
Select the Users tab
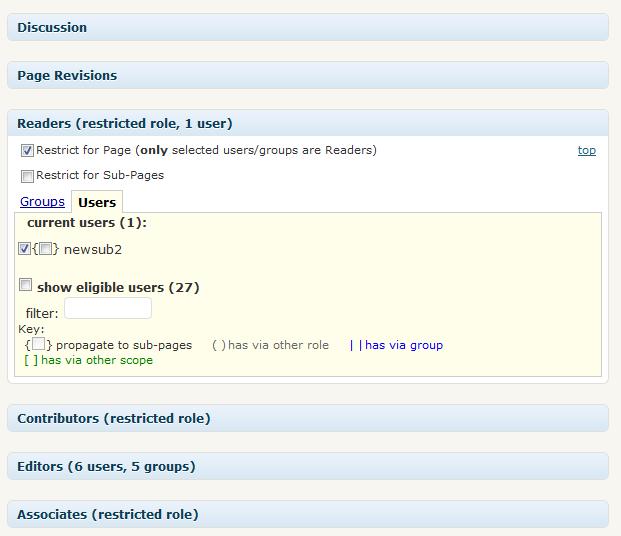97,202
